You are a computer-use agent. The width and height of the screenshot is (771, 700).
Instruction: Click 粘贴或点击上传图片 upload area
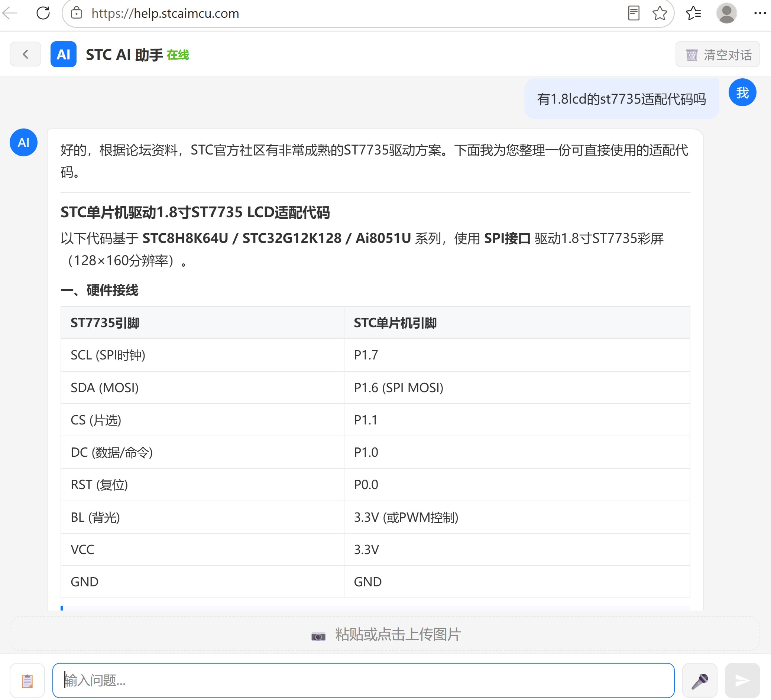(x=385, y=634)
